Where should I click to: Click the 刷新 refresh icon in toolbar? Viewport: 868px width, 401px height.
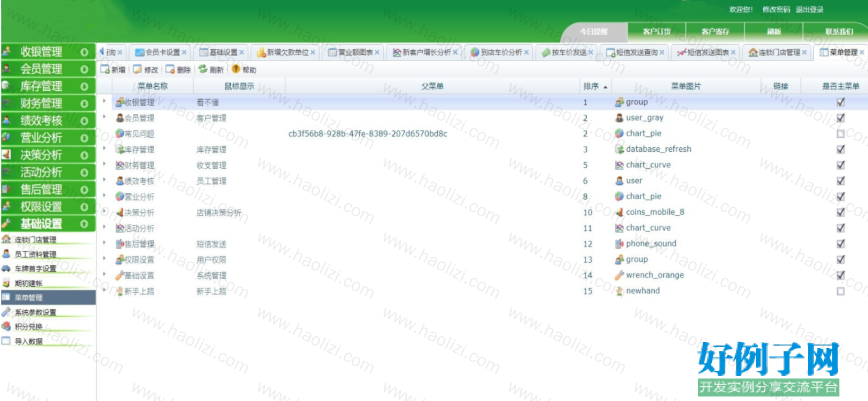click(x=203, y=69)
